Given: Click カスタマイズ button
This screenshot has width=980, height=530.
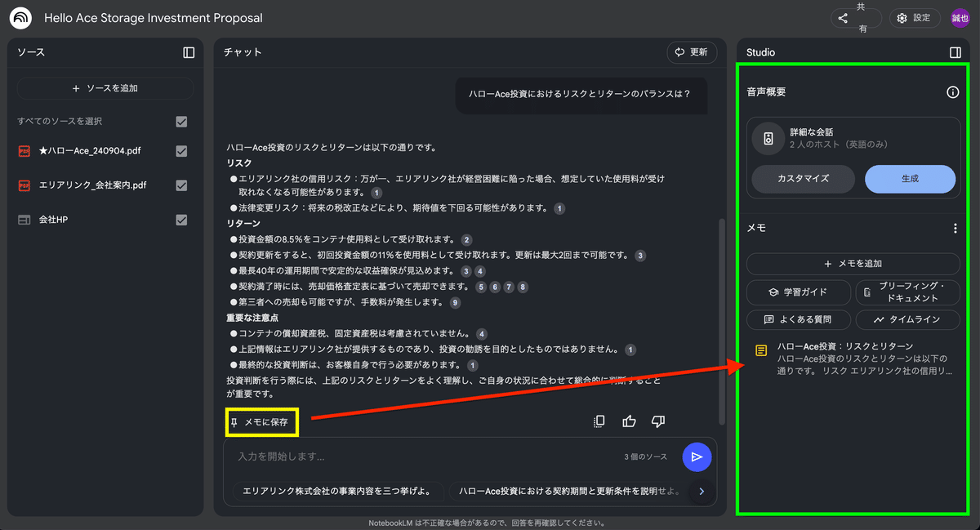Looking at the screenshot, I should [x=803, y=179].
